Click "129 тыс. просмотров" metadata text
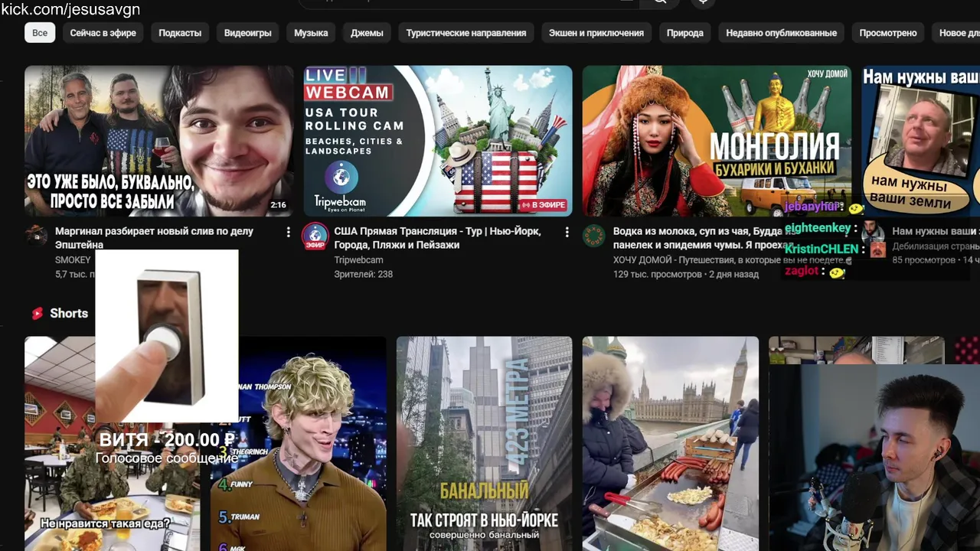The width and height of the screenshot is (980, 551). (658, 274)
